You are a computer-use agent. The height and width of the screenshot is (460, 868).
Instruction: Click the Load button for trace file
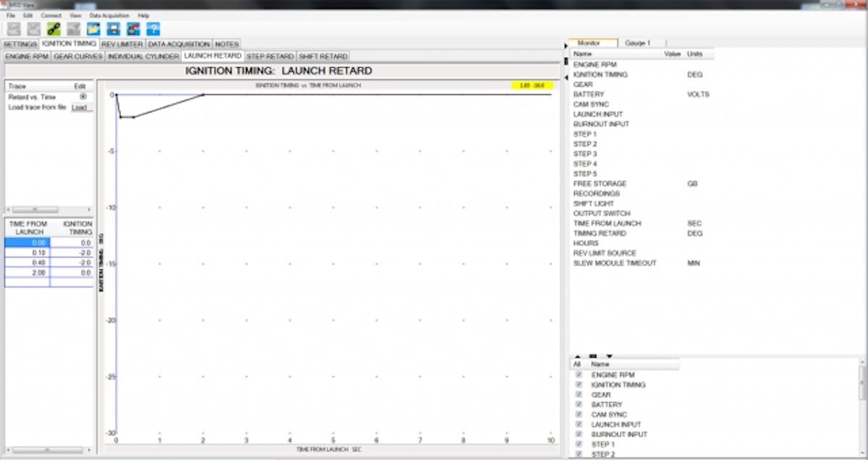pos(80,107)
